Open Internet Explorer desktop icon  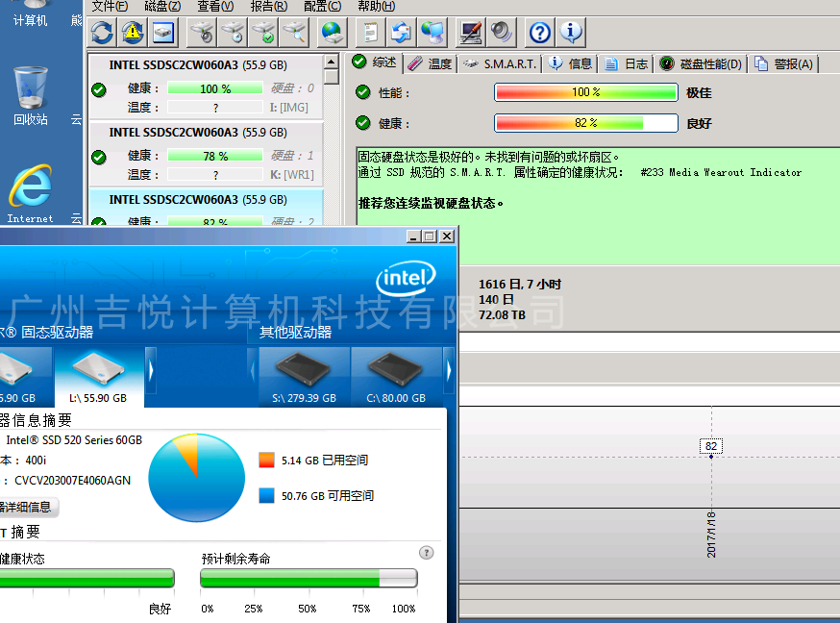[x=30, y=194]
